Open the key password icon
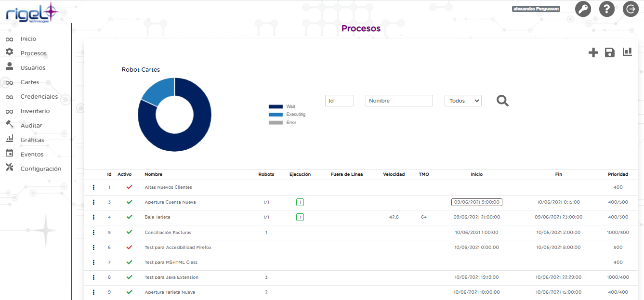The image size is (644, 300). [583, 9]
